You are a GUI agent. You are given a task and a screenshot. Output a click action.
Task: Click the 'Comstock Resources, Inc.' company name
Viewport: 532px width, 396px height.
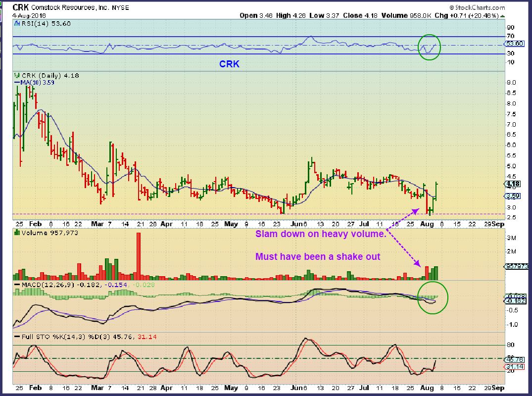coord(70,7)
